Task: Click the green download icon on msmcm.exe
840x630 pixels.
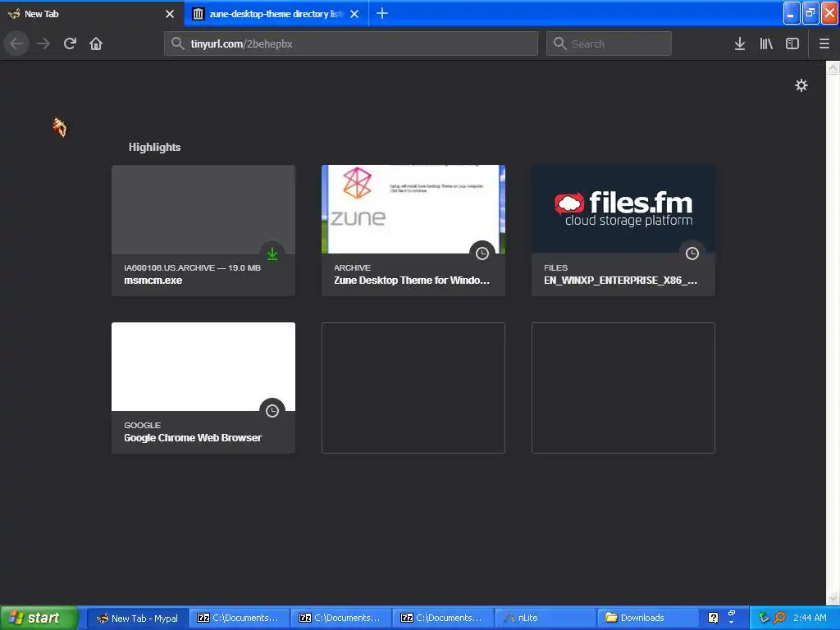Action: [272, 253]
